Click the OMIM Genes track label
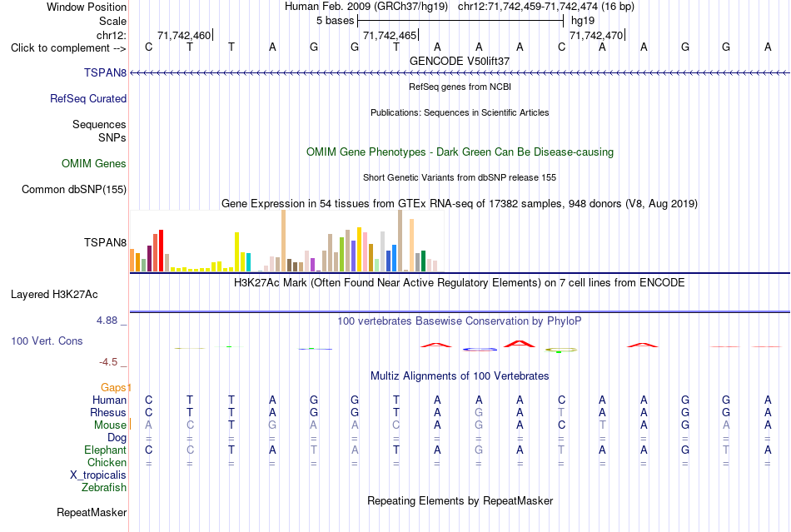The width and height of the screenshot is (791, 532). coord(94,163)
